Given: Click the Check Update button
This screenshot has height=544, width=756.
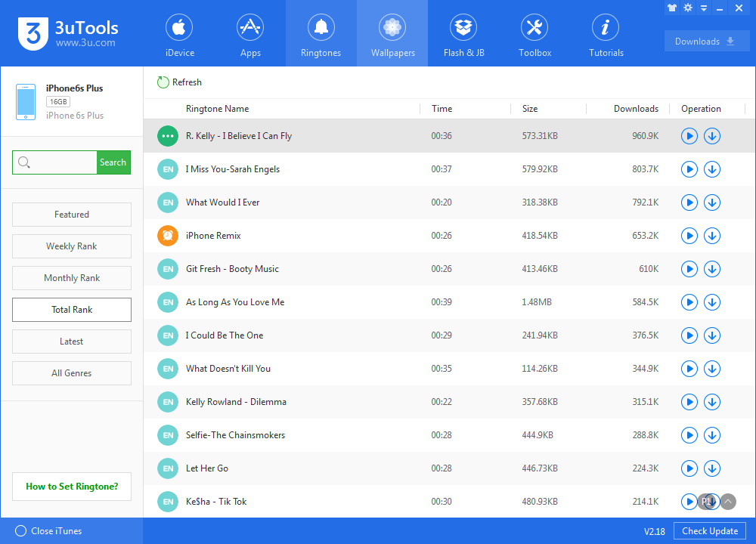Looking at the screenshot, I should (710, 531).
